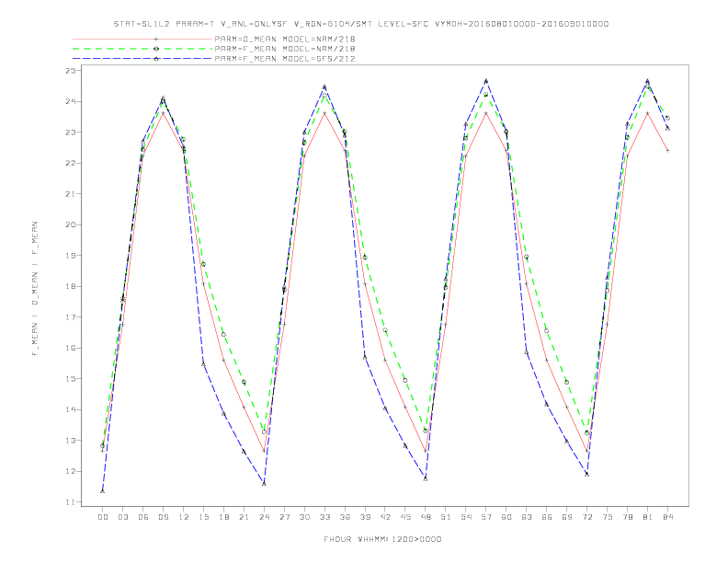The width and height of the screenshot is (728, 563).
Task: Click x-axis tick label 69
Action: 567,517
